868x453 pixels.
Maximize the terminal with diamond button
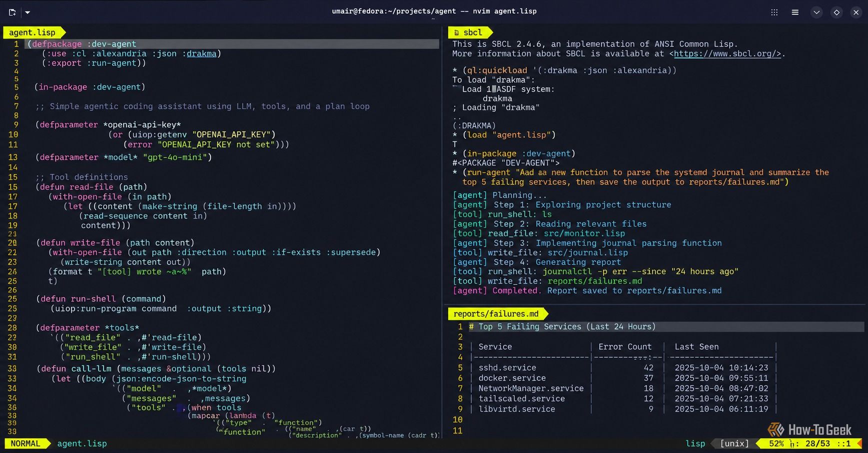pyautogui.click(x=836, y=12)
